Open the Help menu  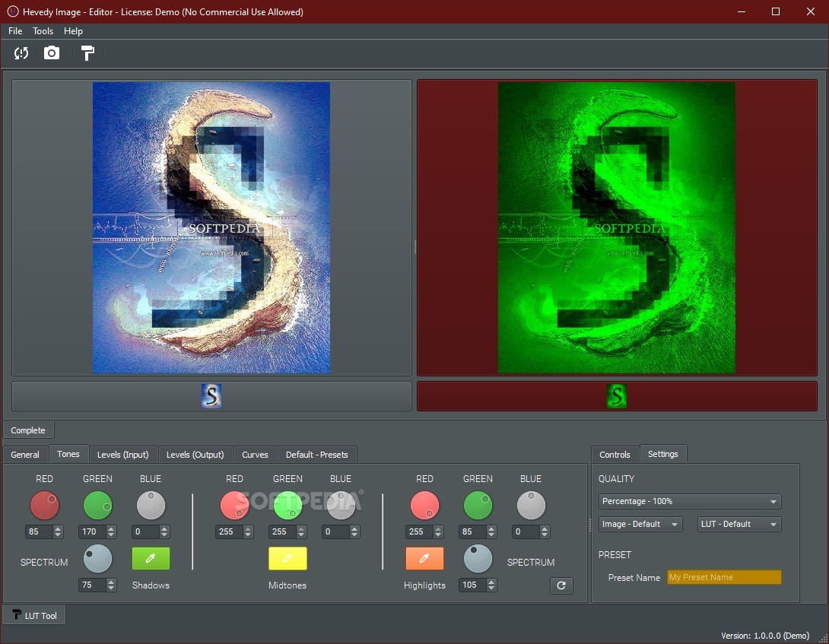(x=73, y=31)
